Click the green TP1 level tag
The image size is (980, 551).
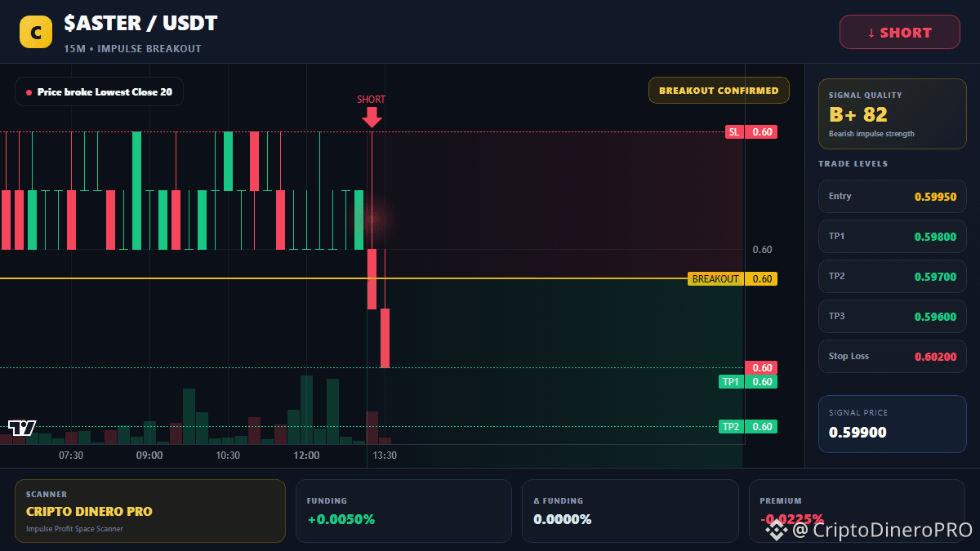tap(747, 382)
